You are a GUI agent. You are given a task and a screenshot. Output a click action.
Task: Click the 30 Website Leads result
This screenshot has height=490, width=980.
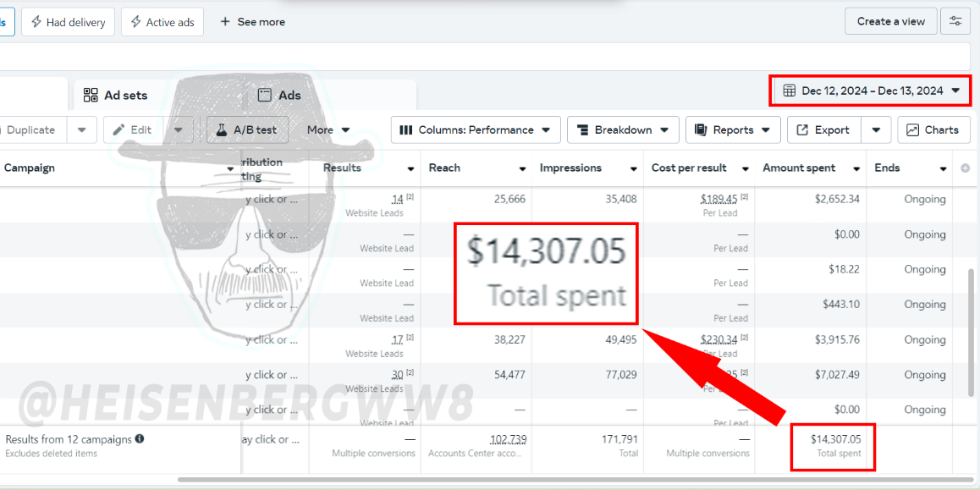(398, 375)
